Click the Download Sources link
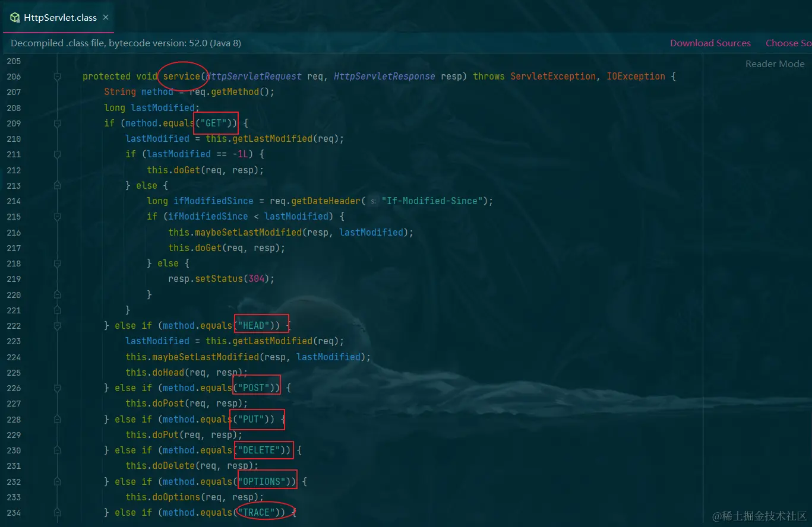This screenshot has height=527, width=812. [710, 43]
